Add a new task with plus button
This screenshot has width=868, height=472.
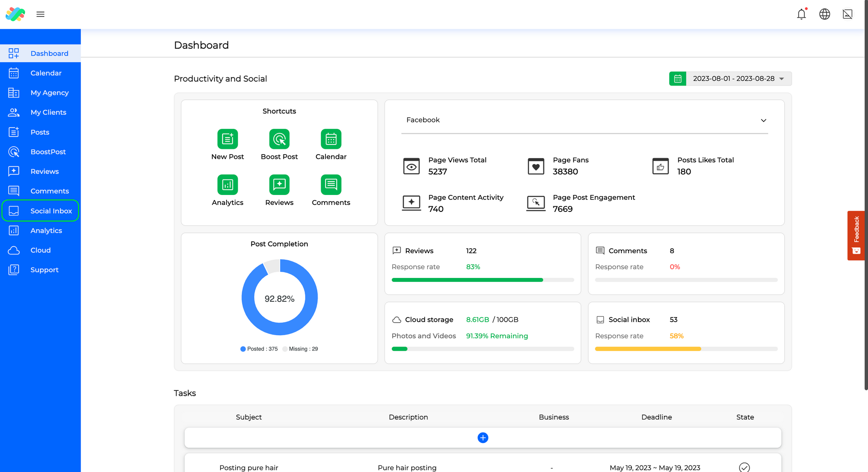point(483,438)
